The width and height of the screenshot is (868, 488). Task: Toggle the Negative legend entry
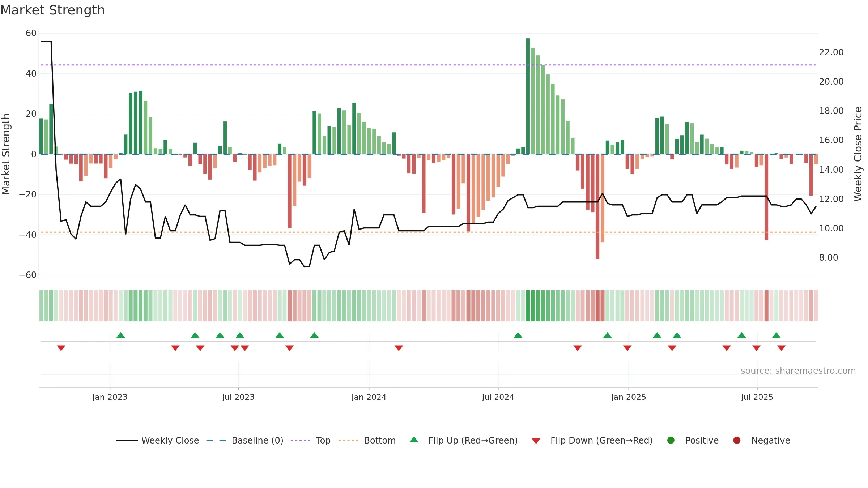761,440
